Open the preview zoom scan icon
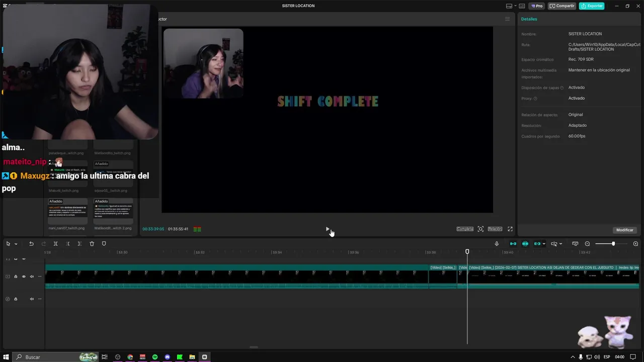The width and height of the screenshot is (644, 362). [x=480, y=229]
